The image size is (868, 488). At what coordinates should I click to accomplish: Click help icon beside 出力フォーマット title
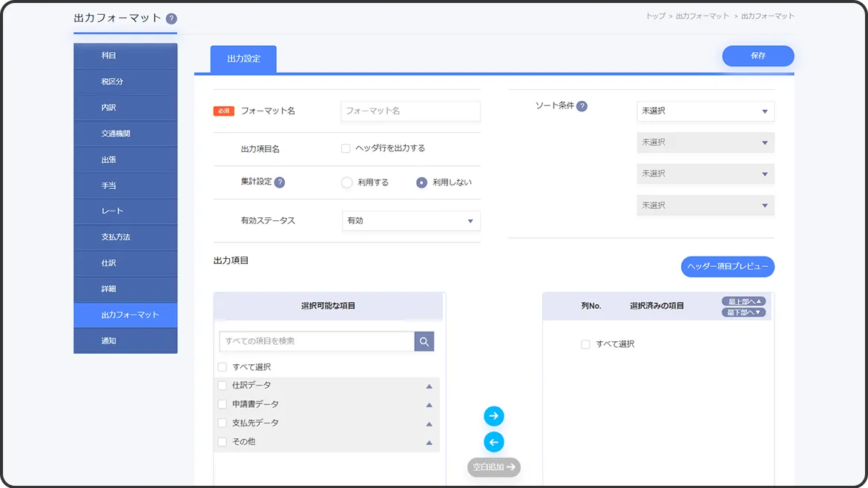(x=171, y=19)
